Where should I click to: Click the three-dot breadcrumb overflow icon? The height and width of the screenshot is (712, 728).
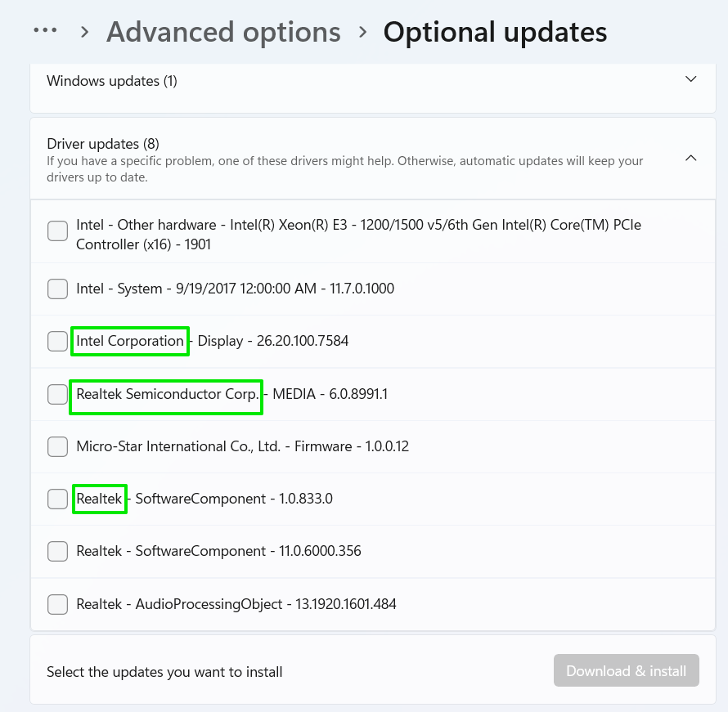coord(45,31)
